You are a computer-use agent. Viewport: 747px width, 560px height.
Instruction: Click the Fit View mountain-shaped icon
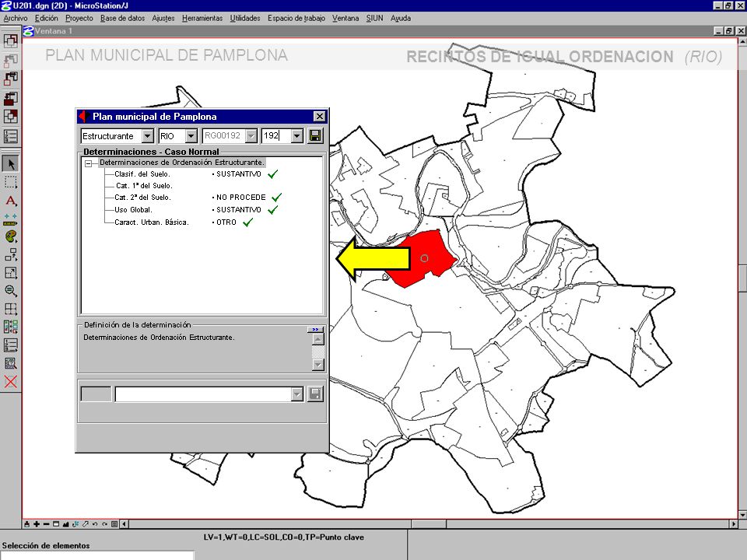(65, 523)
